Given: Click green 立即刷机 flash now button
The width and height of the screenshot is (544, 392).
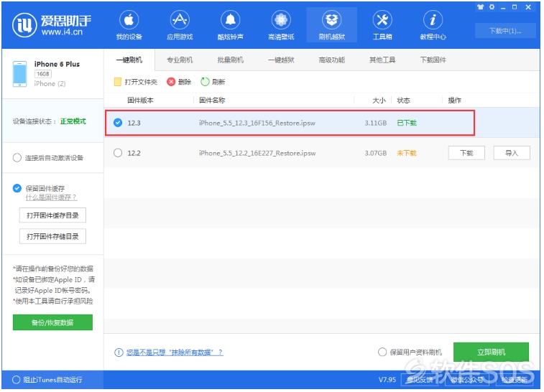Looking at the screenshot, I should [x=492, y=353].
